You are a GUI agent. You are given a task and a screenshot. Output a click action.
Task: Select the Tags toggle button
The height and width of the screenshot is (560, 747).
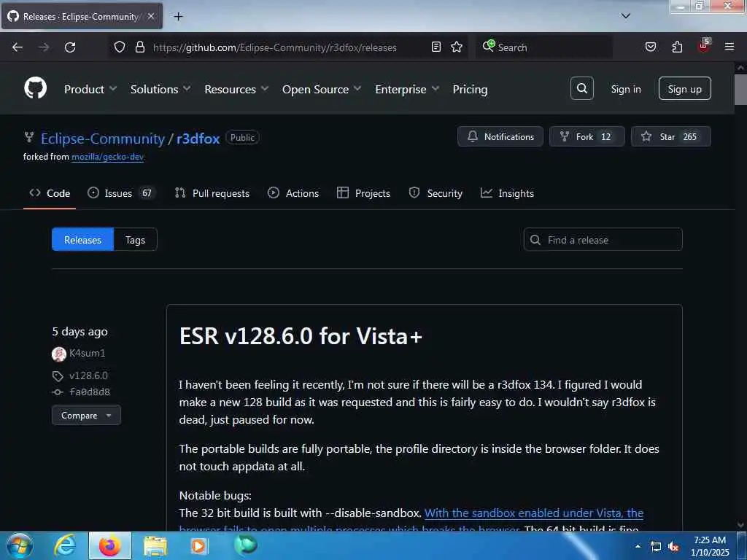pyautogui.click(x=135, y=239)
